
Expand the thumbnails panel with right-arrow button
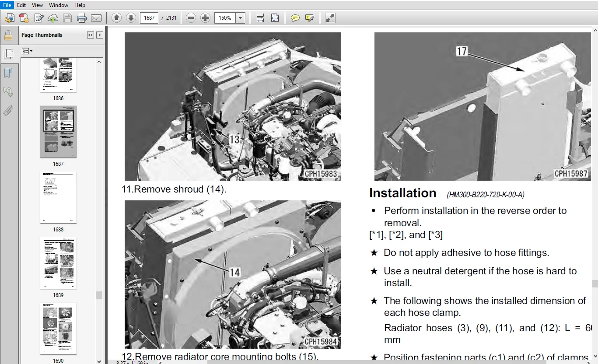[100, 35]
